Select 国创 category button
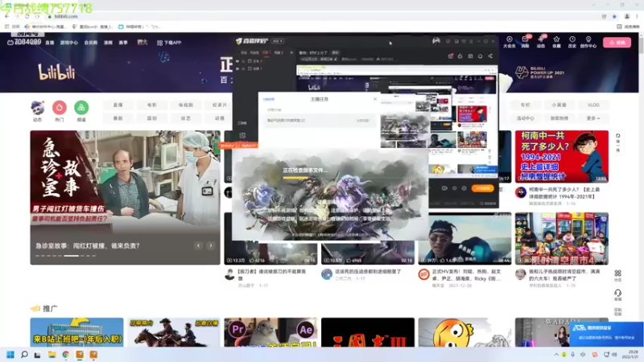The image size is (644, 362). click(x=152, y=118)
